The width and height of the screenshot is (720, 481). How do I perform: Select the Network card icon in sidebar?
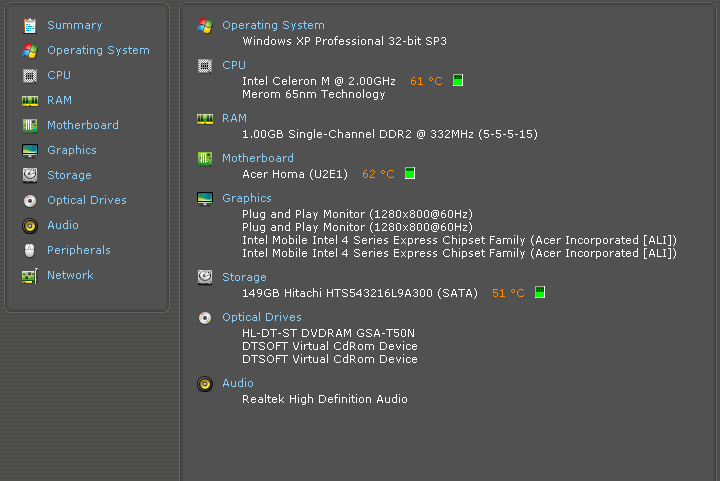[x=30, y=275]
